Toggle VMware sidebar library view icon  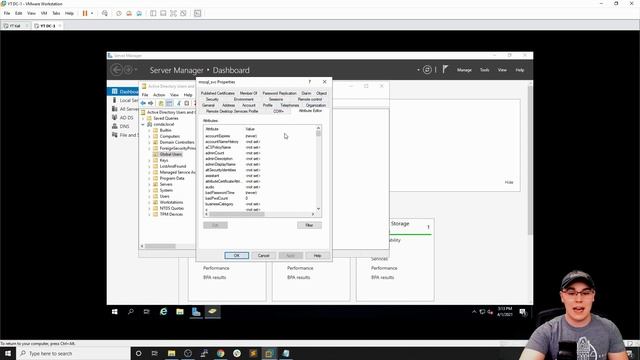[153, 13]
